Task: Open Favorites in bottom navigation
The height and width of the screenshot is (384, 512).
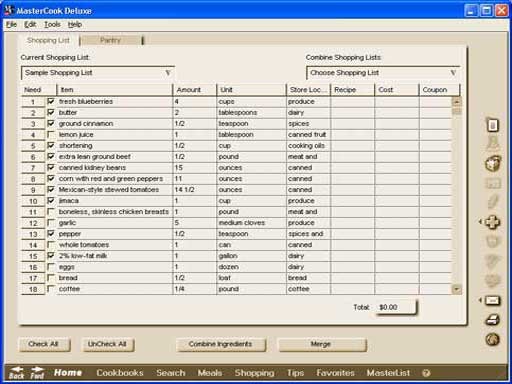Action: [335, 373]
